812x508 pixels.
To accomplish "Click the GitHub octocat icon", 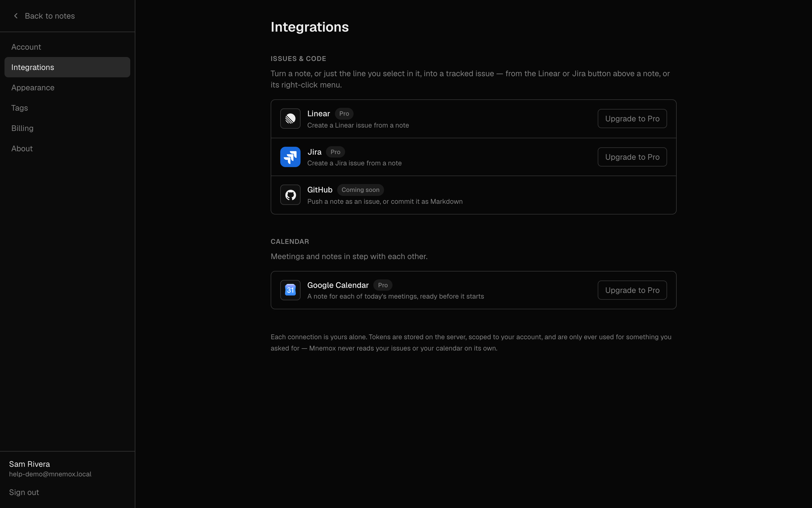I will coord(290,195).
